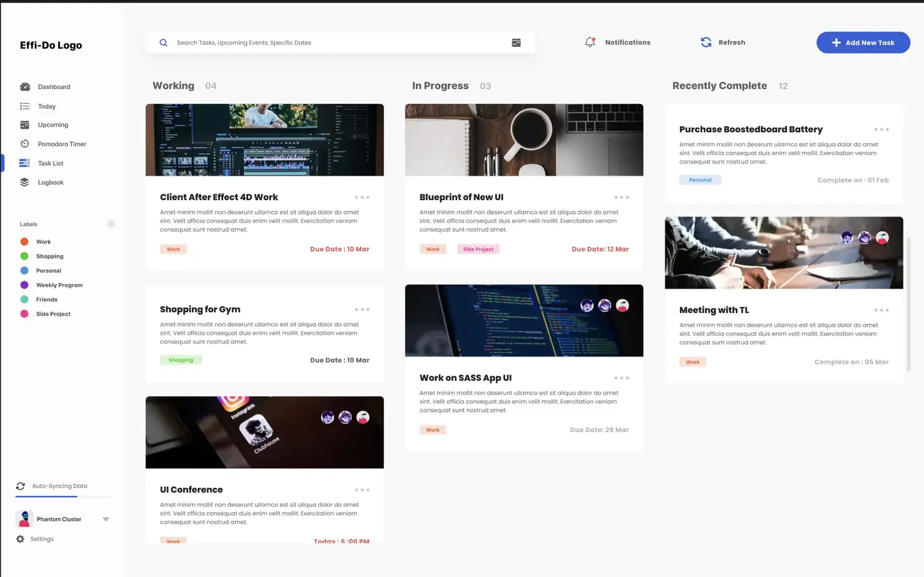
Task: Open Settings link in sidebar
Action: [42, 539]
